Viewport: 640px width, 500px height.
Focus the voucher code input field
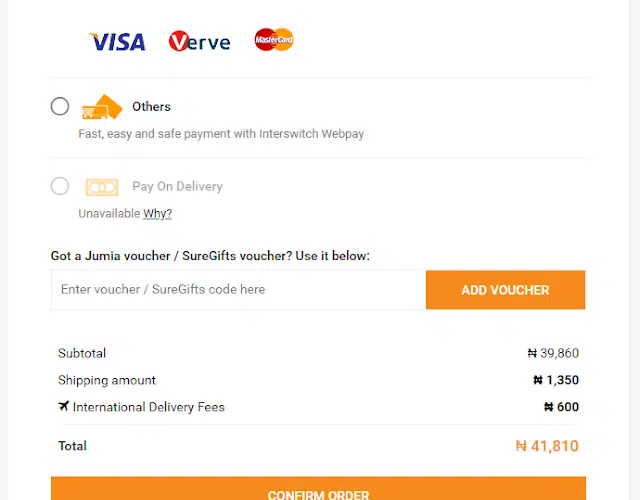238,290
